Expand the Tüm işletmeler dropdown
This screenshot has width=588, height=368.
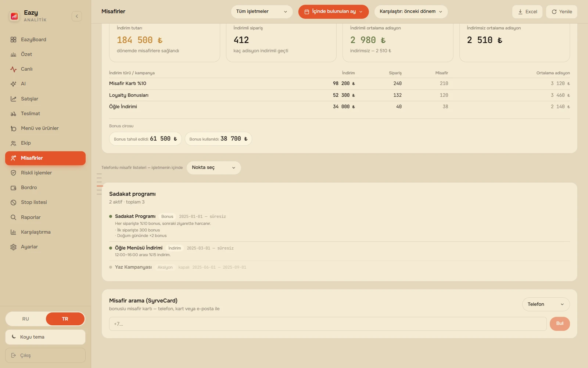point(262,12)
